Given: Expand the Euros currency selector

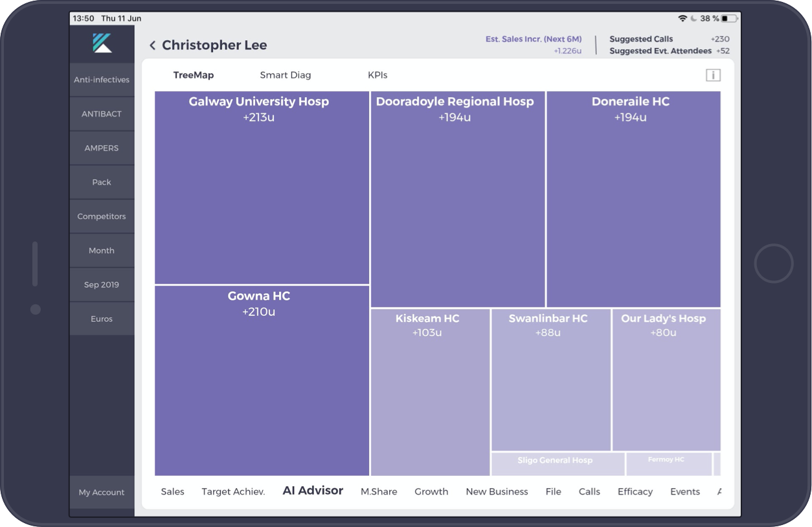Looking at the screenshot, I should tap(102, 319).
